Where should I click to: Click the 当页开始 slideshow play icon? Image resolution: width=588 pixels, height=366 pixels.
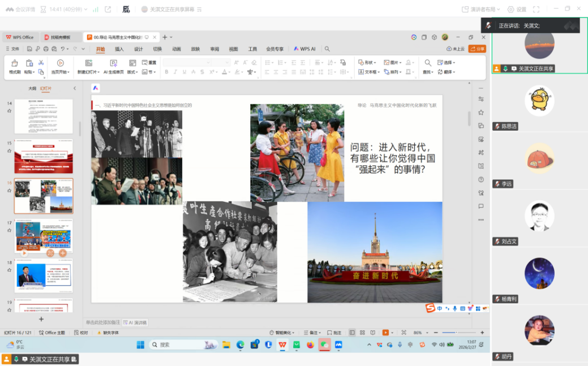click(x=60, y=63)
